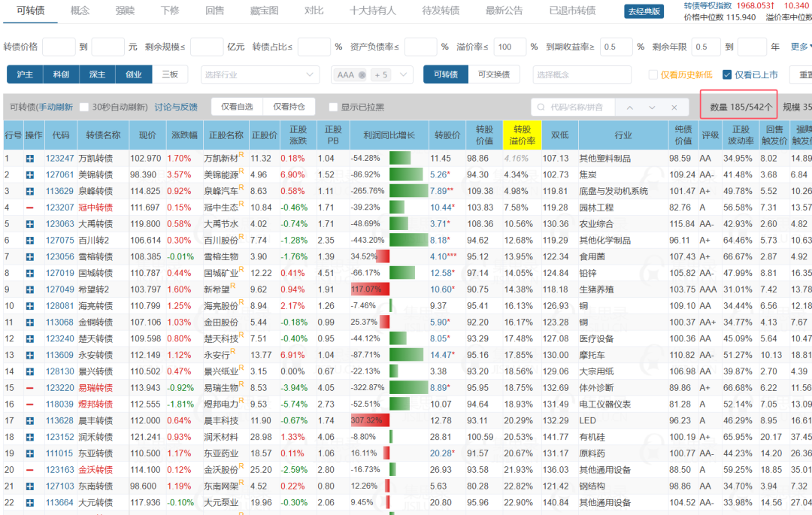Open the 选择行业 dropdown
The width and height of the screenshot is (812, 515).
point(259,75)
